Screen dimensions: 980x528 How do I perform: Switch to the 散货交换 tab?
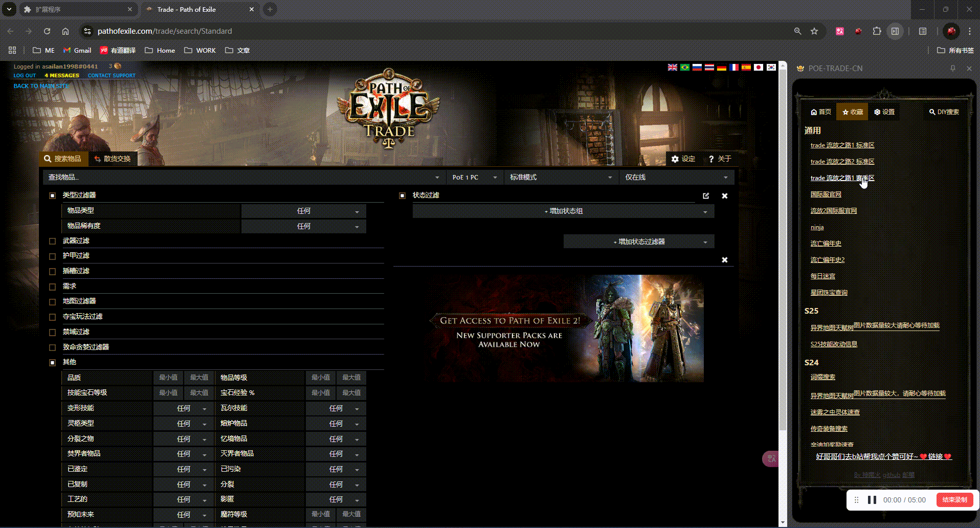click(x=113, y=159)
